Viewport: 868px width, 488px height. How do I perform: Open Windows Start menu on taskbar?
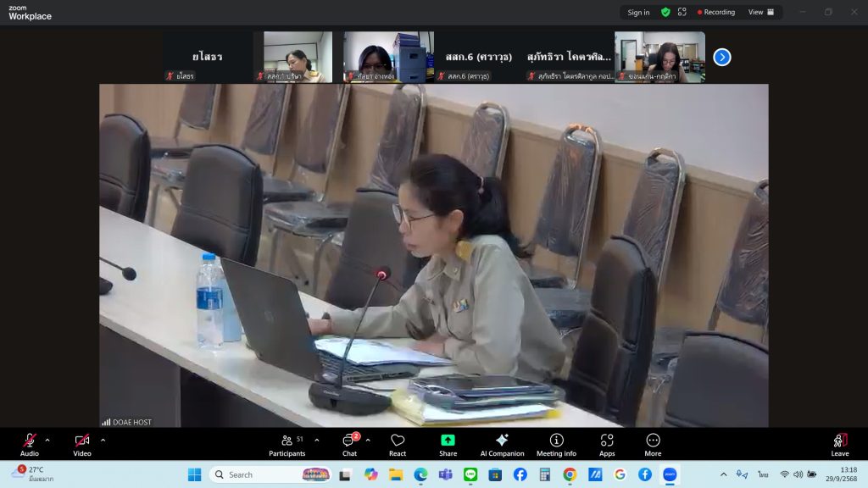pyautogui.click(x=194, y=474)
